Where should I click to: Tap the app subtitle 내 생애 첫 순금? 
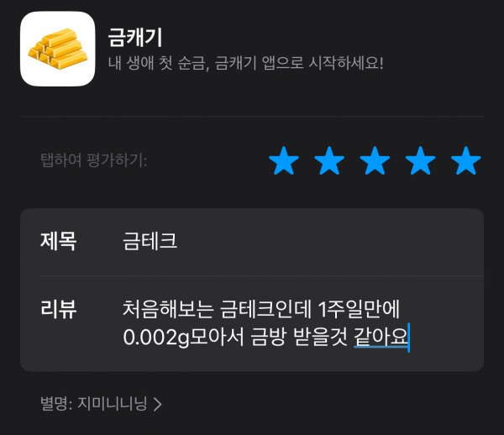tap(246, 63)
